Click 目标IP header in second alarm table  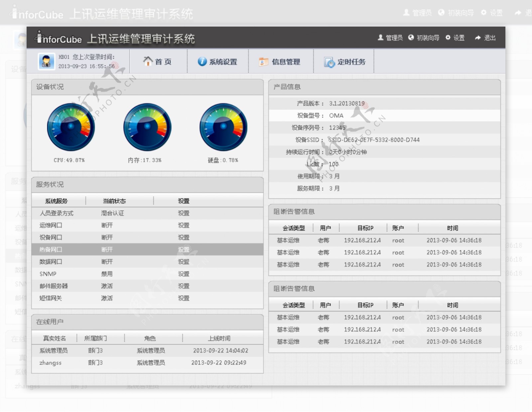point(365,305)
